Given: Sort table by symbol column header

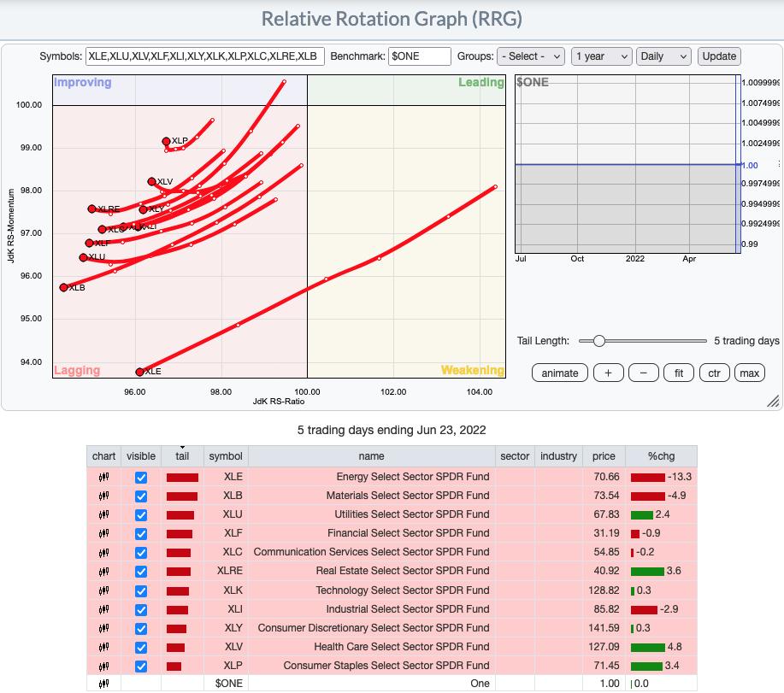Looking at the screenshot, I should 226,456.
